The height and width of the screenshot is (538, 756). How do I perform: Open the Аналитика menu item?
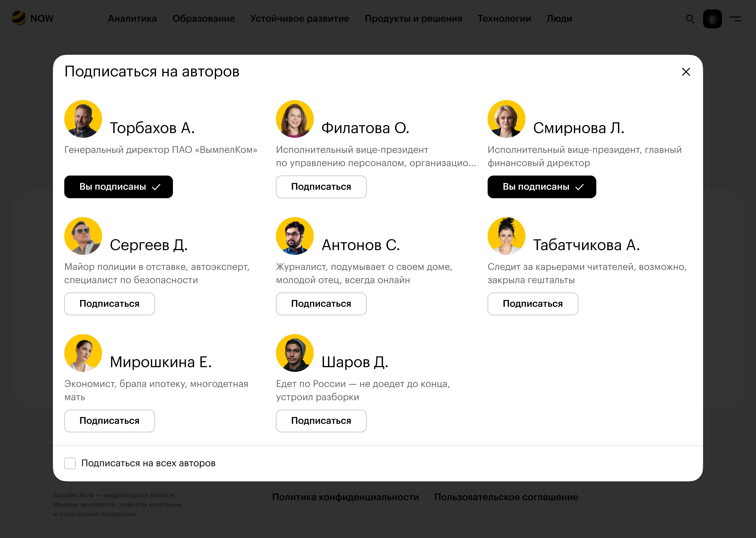click(x=132, y=19)
